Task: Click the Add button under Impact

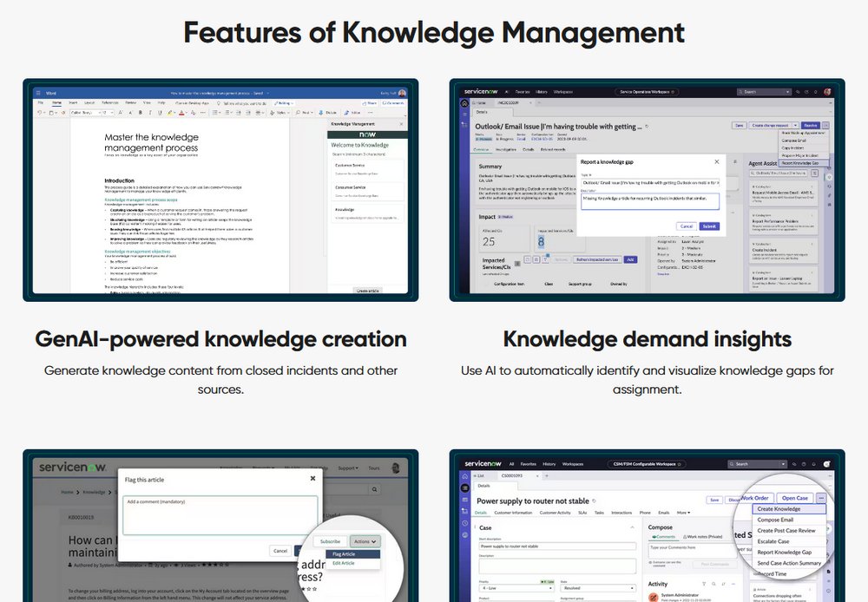Action: tap(630, 259)
